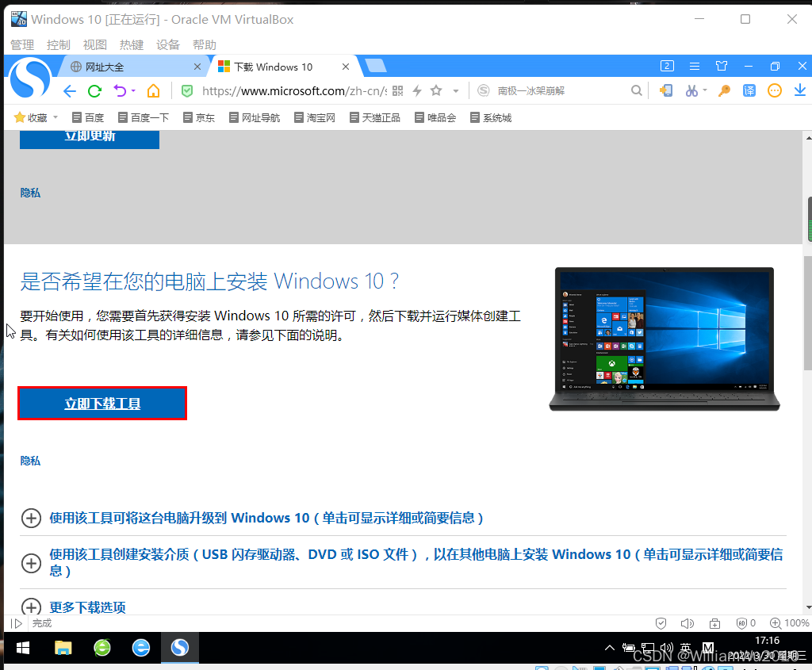Open the downloads arrow icon

pyautogui.click(x=800, y=90)
